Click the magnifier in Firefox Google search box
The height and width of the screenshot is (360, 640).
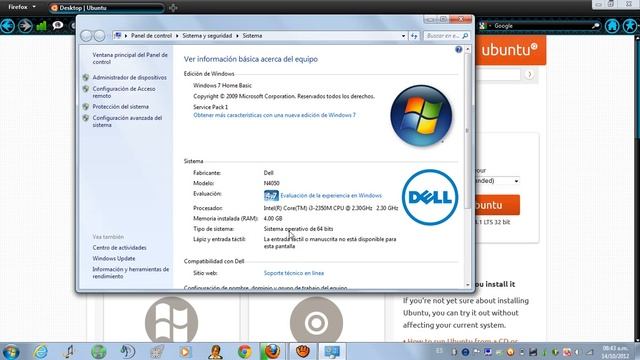pyautogui.click(x=596, y=26)
